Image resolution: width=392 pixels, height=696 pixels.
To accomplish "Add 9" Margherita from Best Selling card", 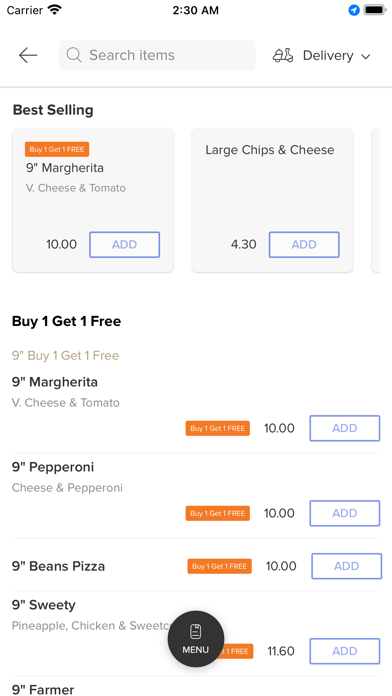I will (124, 245).
